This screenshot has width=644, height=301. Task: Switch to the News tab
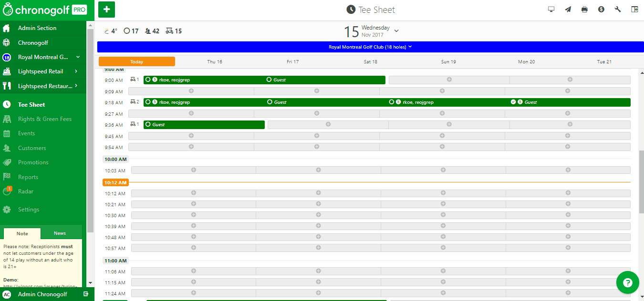[x=60, y=233]
